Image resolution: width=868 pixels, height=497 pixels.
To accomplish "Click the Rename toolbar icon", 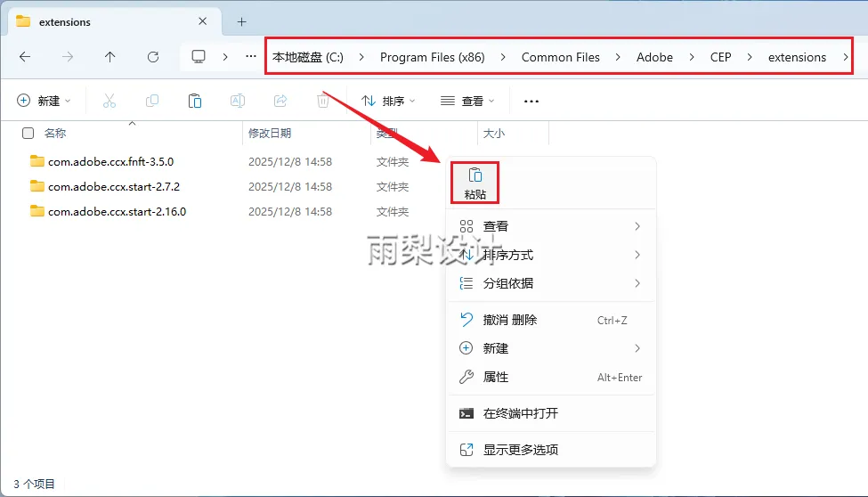I will (x=238, y=101).
